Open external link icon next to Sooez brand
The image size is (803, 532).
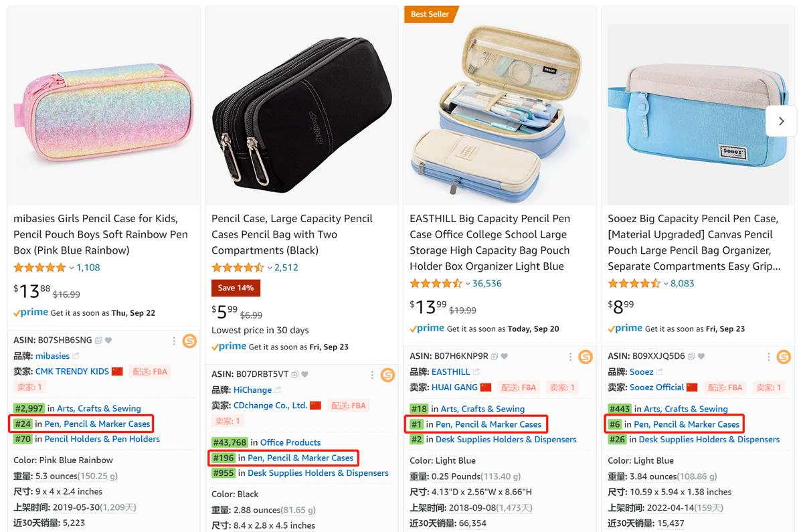[x=660, y=372]
